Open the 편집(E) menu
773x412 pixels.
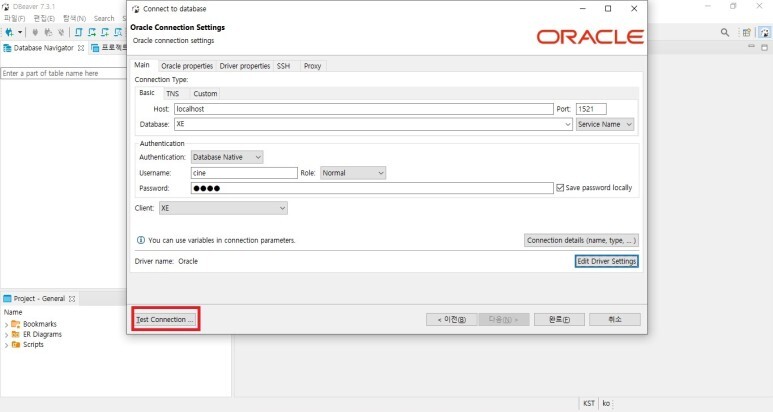click(x=44, y=18)
